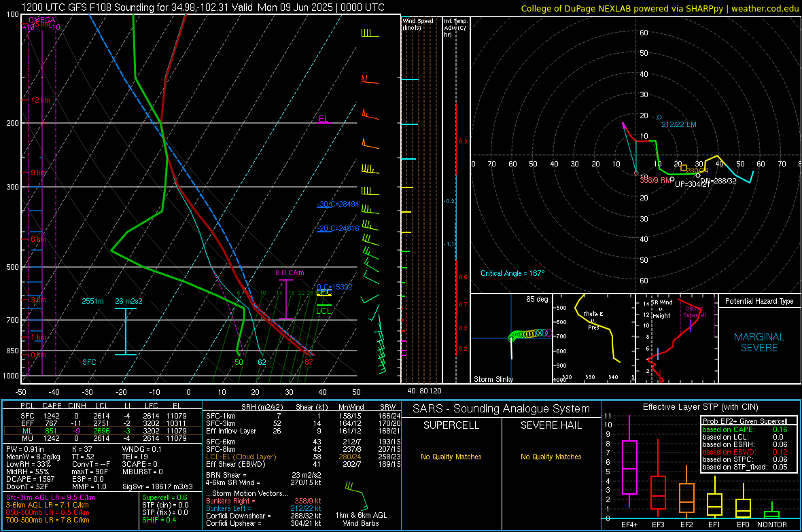The width and height of the screenshot is (802, 532).
Task: Click the PW = 0.91in value
Action: [x=25, y=449]
